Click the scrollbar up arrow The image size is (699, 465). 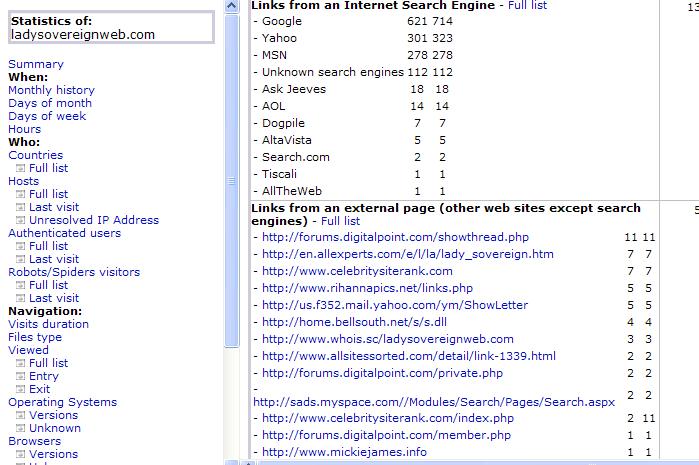[x=232, y=6]
